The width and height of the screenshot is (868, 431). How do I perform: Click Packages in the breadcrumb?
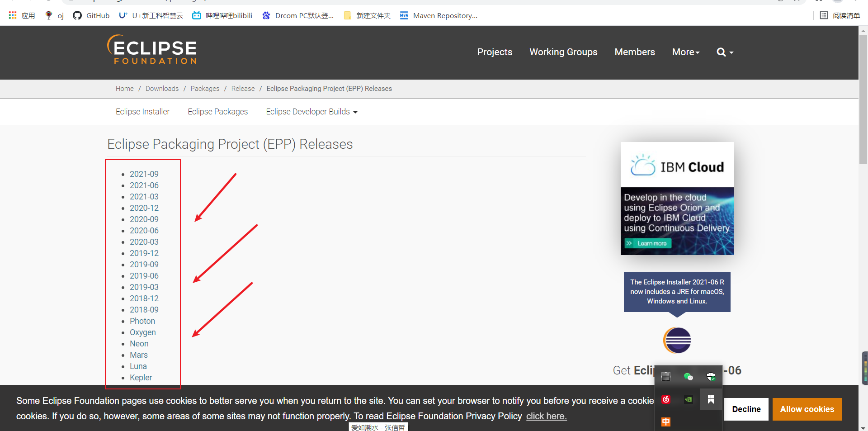[x=205, y=89]
